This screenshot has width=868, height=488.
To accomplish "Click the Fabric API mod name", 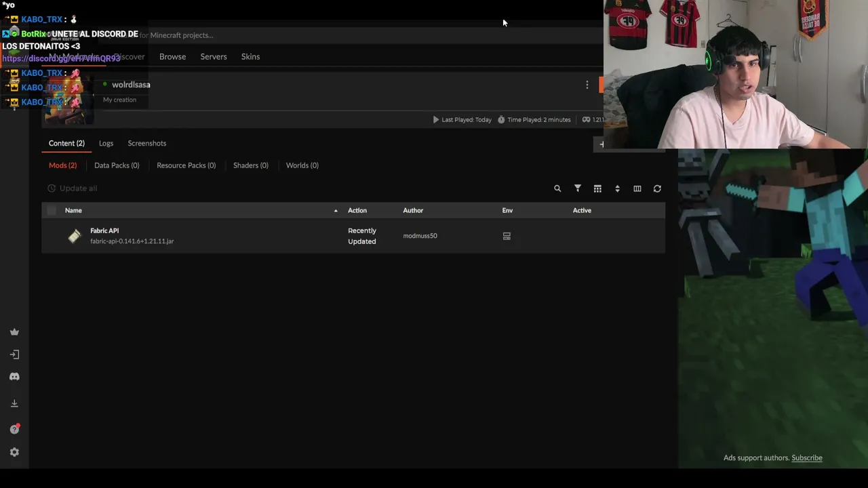I will coord(104,231).
